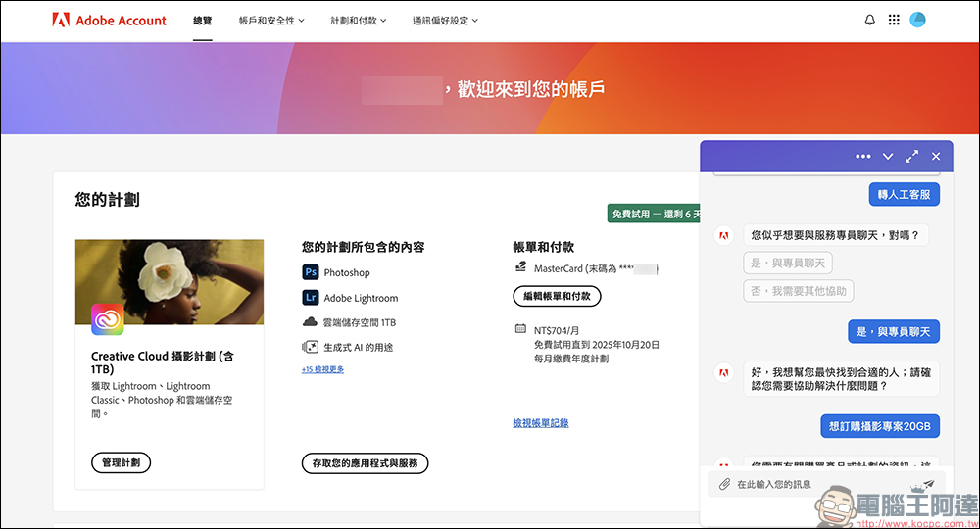Open the user profile avatar
This screenshot has width=980, height=529.
pyautogui.click(x=917, y=20)
